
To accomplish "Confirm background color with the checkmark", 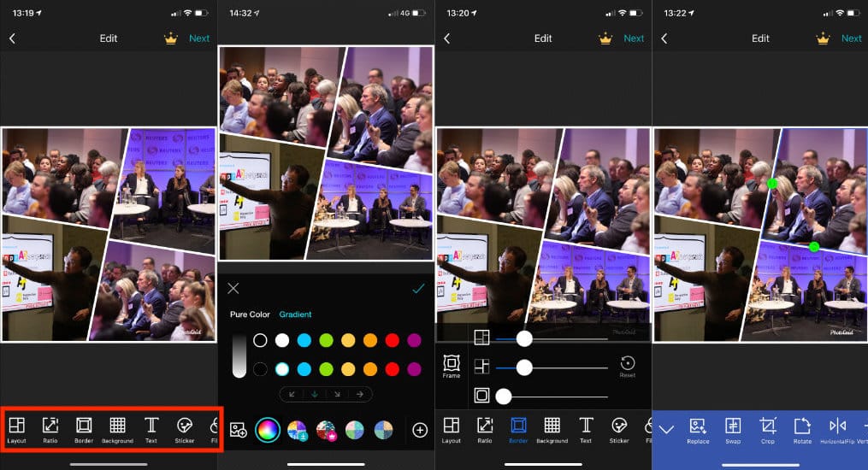I will 417,289.
